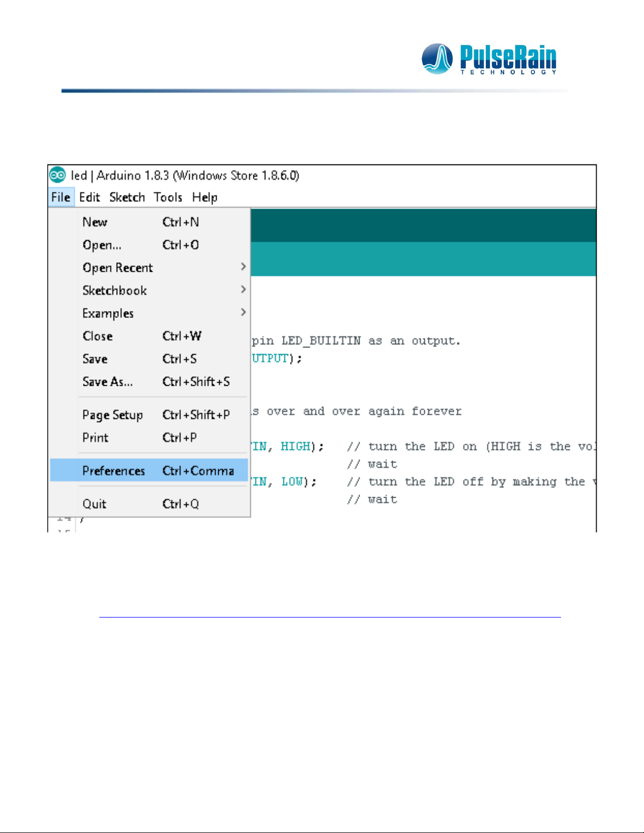The width and height of the screenshot is (644, 833).
Task: Choose Quit to exit Arduino
Action: tap(95, 504)
